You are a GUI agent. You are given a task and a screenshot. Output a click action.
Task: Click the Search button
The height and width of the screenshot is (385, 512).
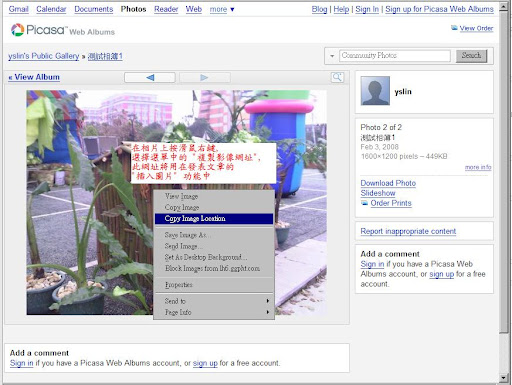(471, 56)
